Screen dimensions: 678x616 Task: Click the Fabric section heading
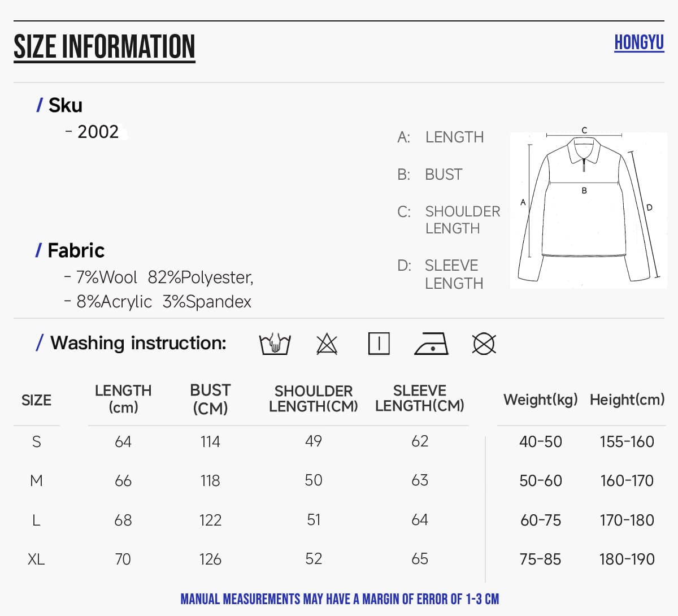[x=71, y=250]
